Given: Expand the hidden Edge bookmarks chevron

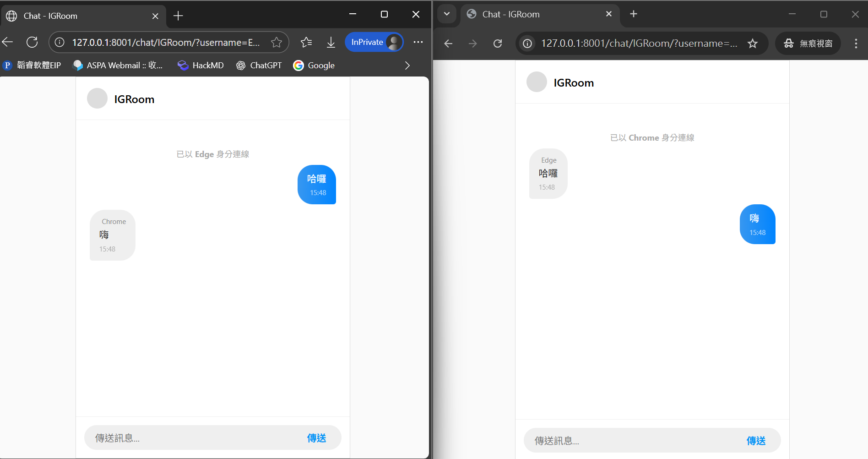Looking at the screenshot, I should 407,66.
